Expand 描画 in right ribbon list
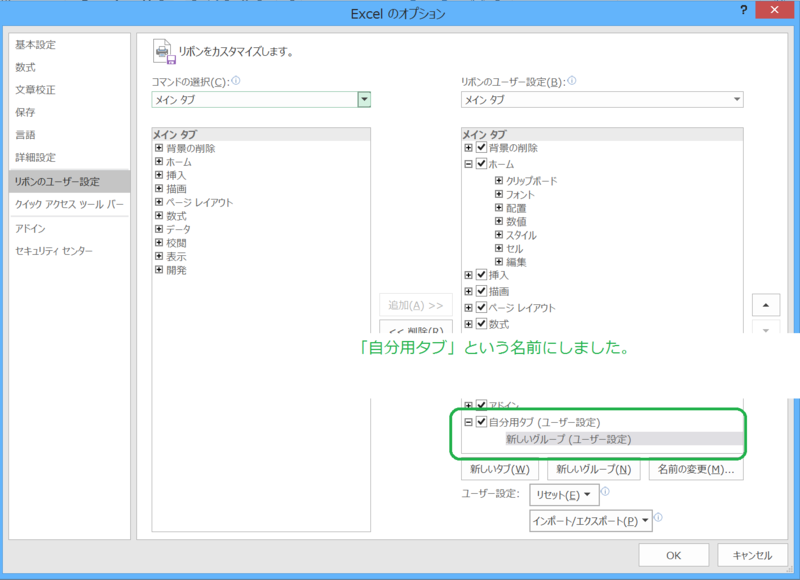 click(468, 291)
